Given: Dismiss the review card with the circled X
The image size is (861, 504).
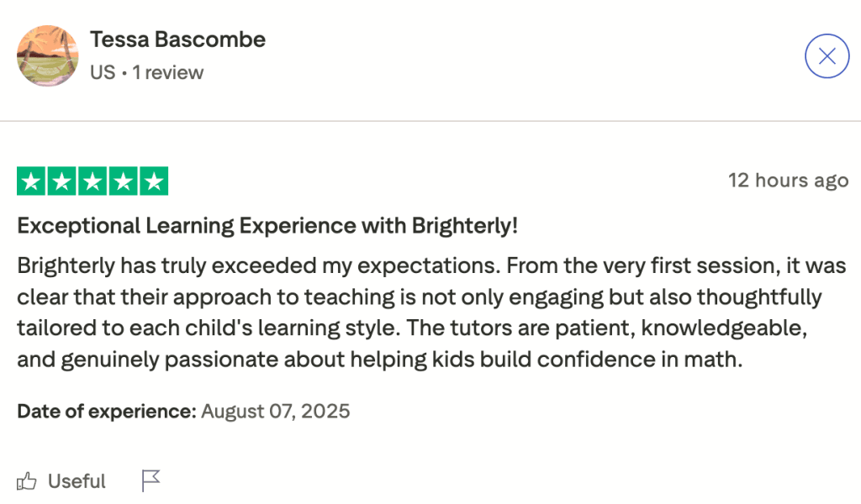Looking at the screenshot, I should click(x=827, y=55).
